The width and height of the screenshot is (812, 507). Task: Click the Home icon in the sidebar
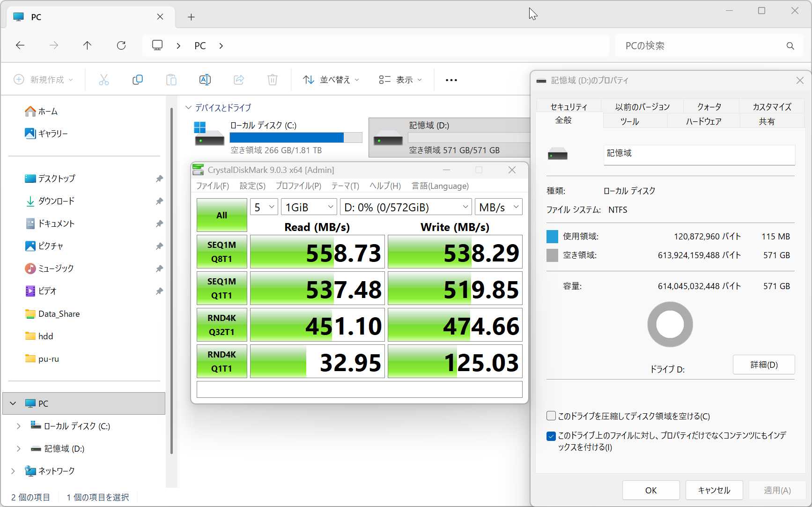(30, 111)
